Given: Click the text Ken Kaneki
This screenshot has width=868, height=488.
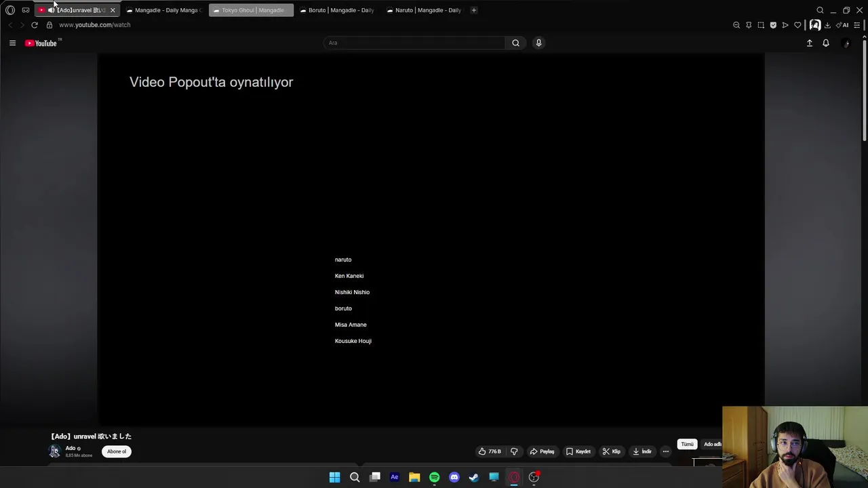Looking at the screenshot, I should (x=349, y=276).
